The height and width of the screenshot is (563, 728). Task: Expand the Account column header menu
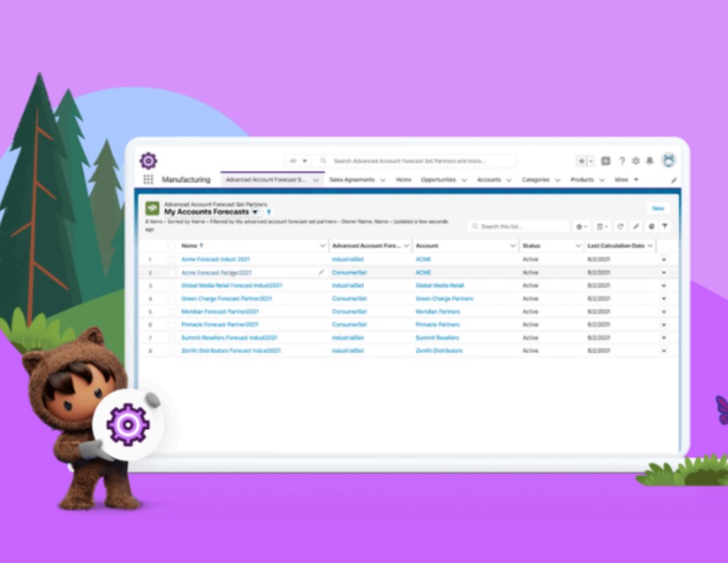pos(513,246)
